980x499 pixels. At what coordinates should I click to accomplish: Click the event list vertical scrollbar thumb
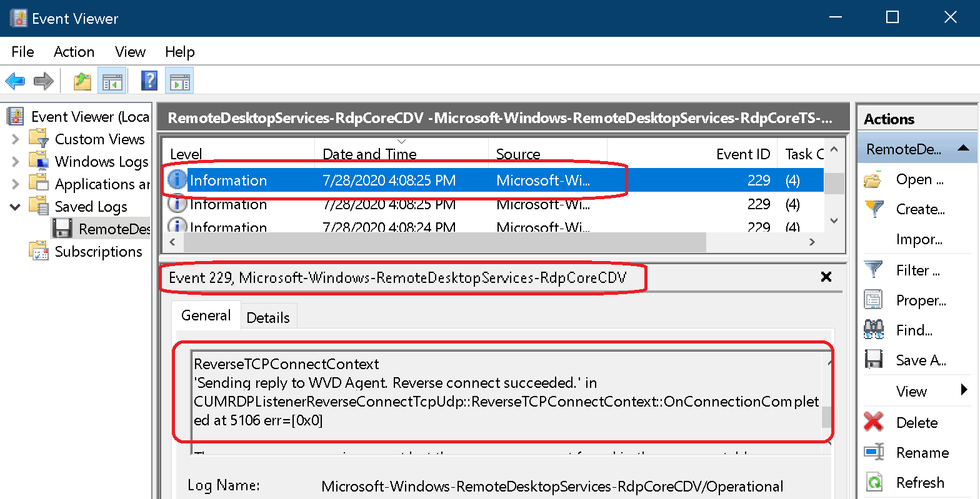[x=833, y=183]
